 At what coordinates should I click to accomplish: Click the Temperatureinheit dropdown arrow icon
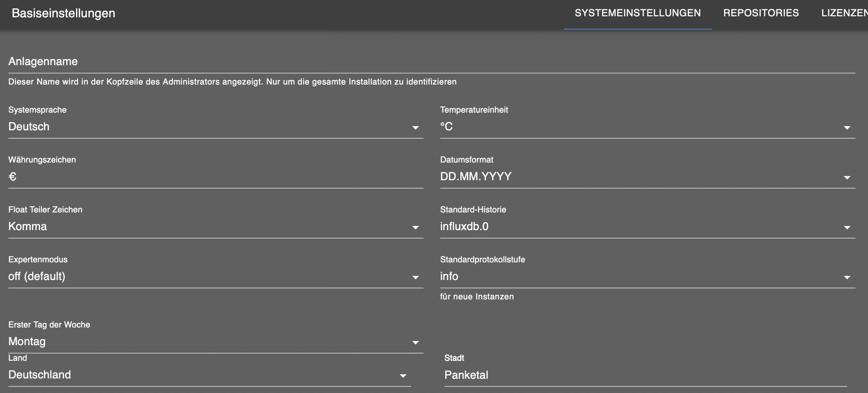point(847,128)
